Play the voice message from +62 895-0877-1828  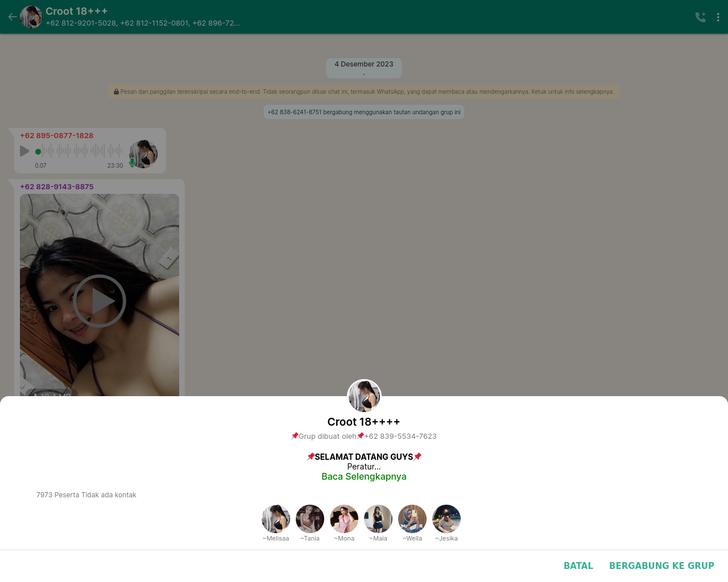[x=24, y=151]
